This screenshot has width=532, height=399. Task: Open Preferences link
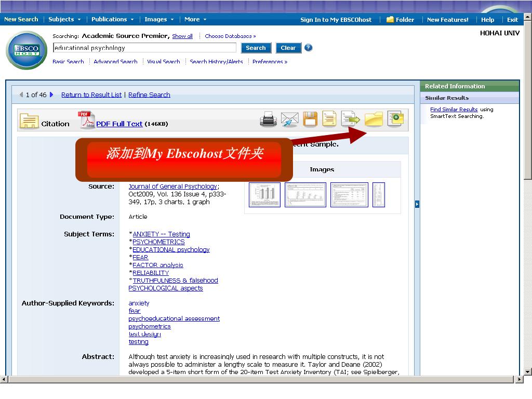tap(270, 61)
